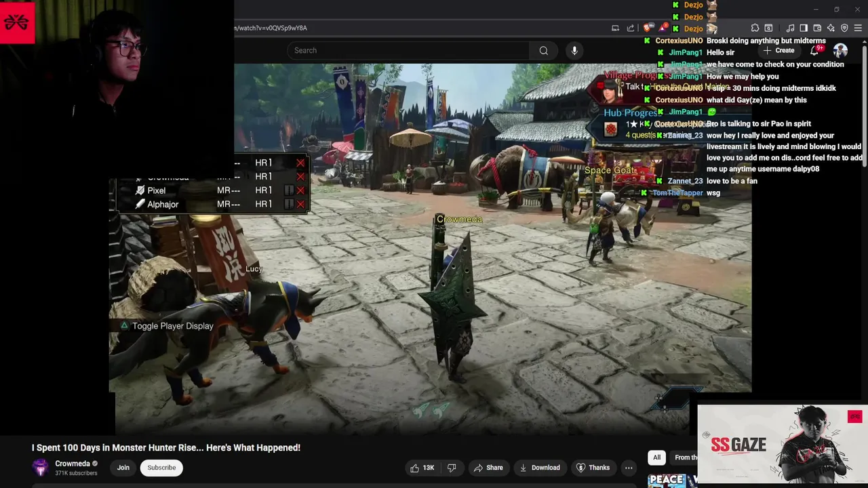Open the browser hamburger main menu

(x=858, y=28)
